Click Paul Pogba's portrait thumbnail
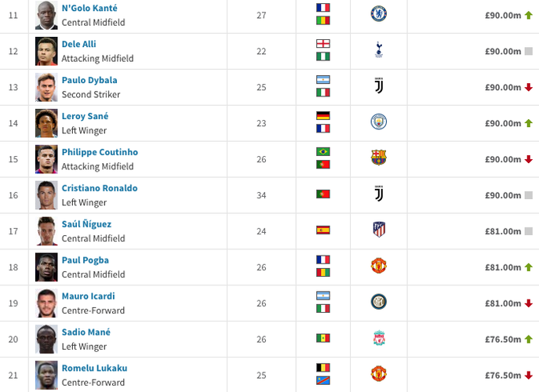This screenshot has height=392, width=539. tap(46, 267)
